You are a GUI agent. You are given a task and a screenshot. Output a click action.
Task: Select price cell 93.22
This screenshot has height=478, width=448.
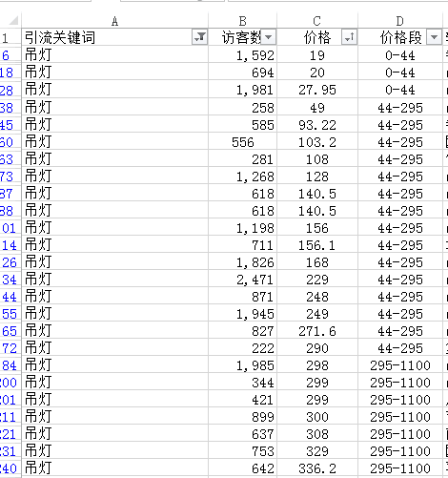pyautogui.click(x=317, y=124)
